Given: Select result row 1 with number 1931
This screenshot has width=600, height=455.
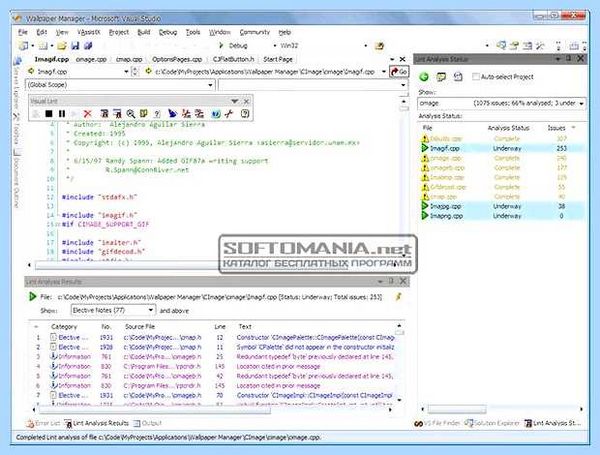Looking at the screenshot, I should pos(214,338).
